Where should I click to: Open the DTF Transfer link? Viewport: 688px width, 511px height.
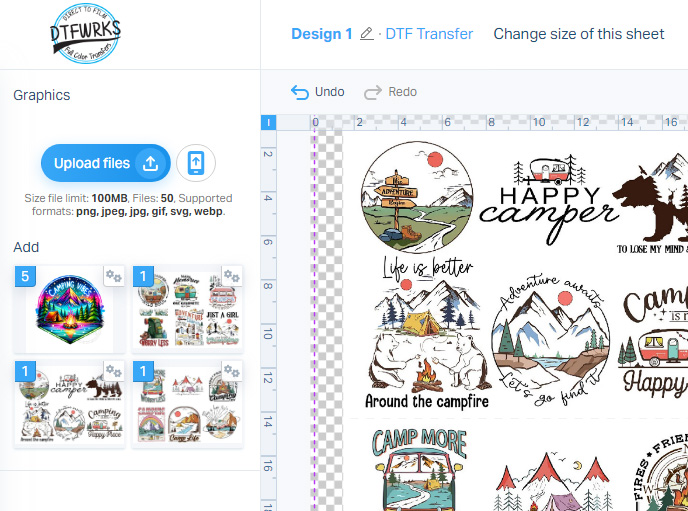(x=429, y=34)
